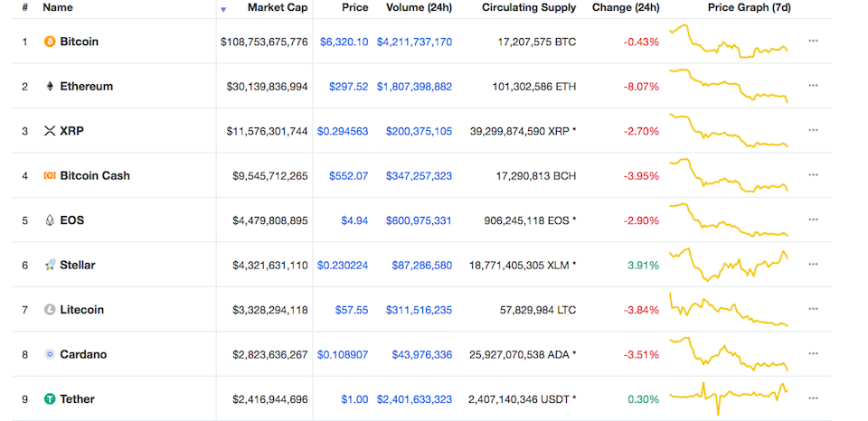Image resolution: width=868 pixels, height=421 pixels.
Task: Click Ethereum change value -8.07%
Action: coord(641,87)
